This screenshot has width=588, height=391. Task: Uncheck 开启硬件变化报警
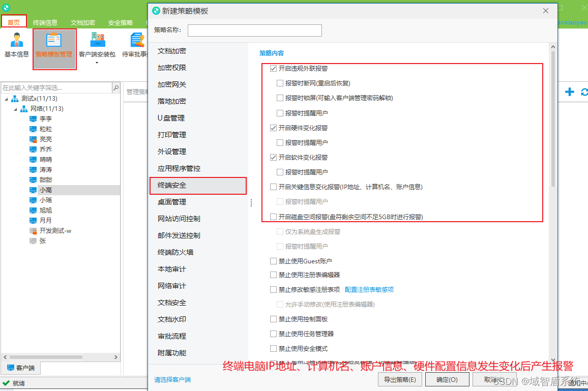(x=273, y=128)
